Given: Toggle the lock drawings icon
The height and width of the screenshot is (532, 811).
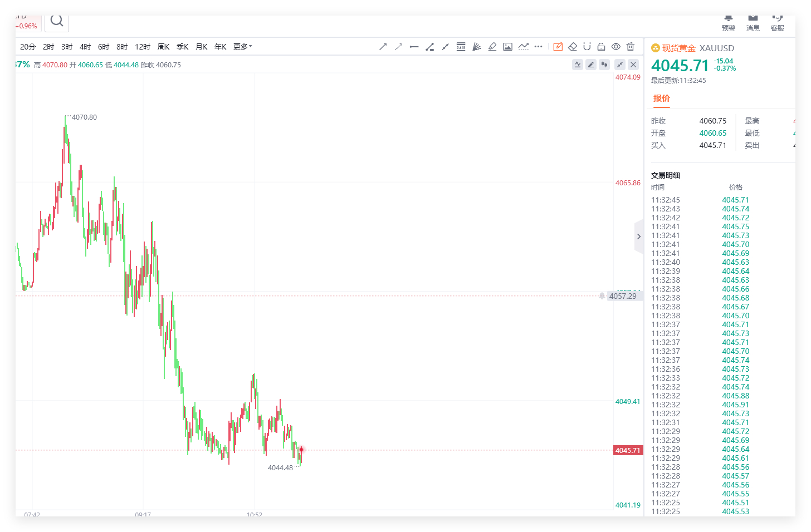Looking at the screenshot, I should coord(601,47).
